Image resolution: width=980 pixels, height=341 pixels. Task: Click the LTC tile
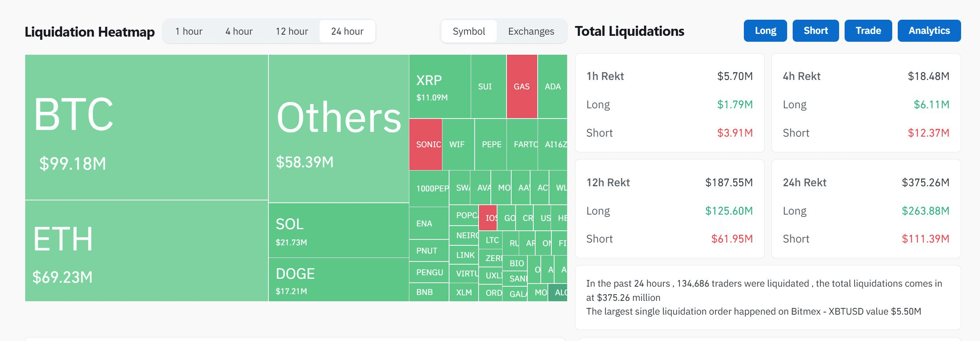491,240
